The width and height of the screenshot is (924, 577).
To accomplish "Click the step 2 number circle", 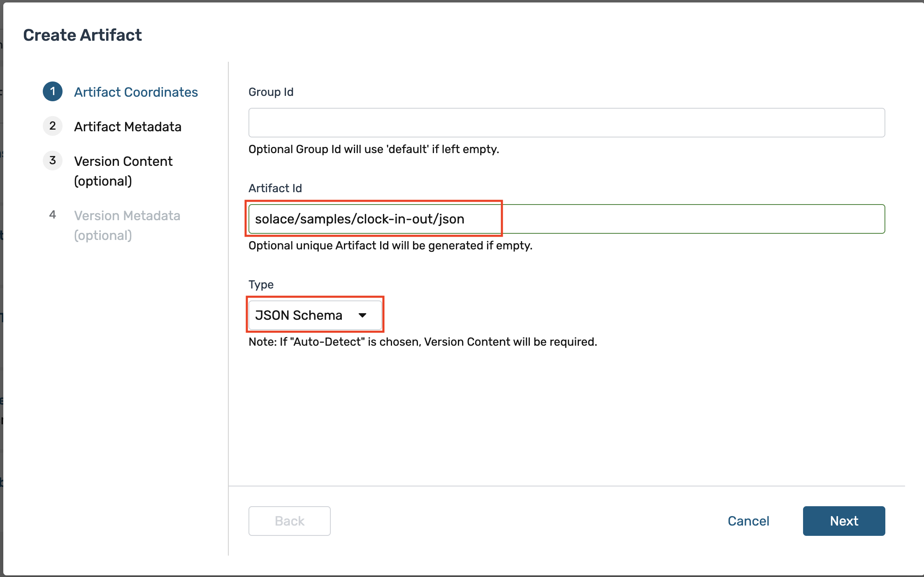I will [x=53, y=126].
